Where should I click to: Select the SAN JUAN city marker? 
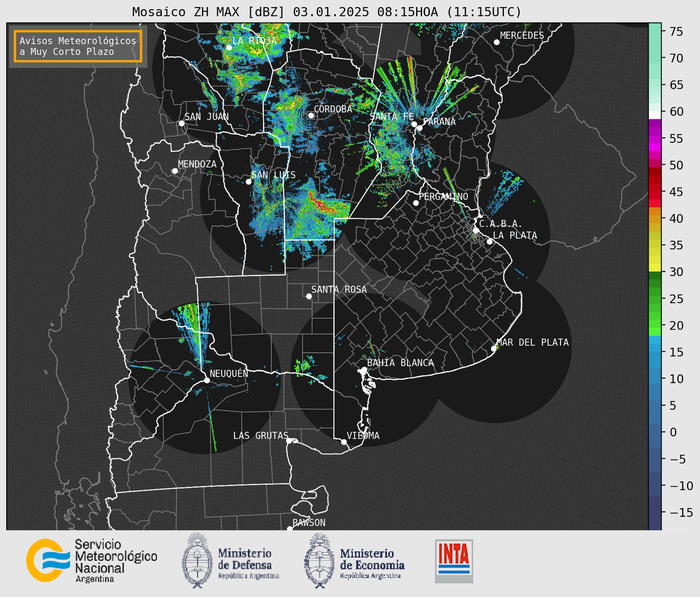[181, 123]
